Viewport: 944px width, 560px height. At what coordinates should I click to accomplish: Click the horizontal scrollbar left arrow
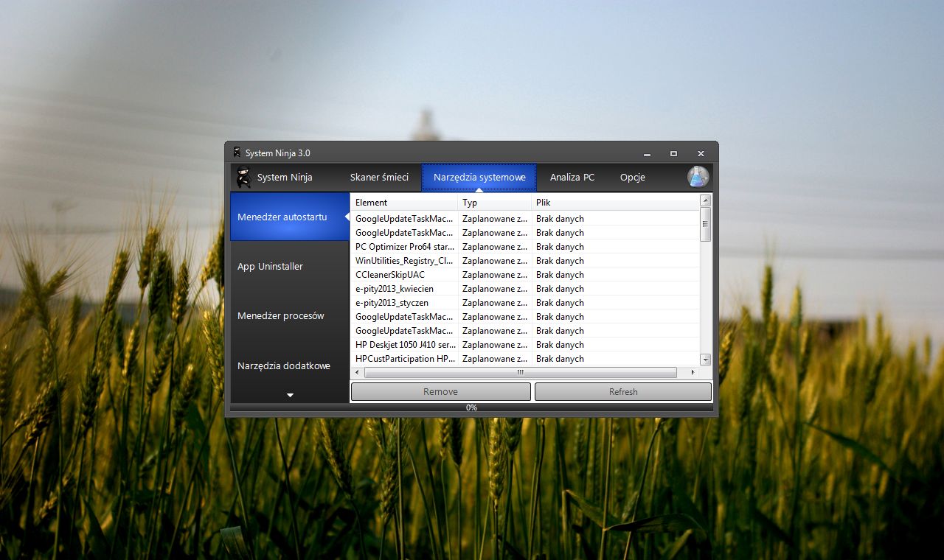[x=357, y=373]
